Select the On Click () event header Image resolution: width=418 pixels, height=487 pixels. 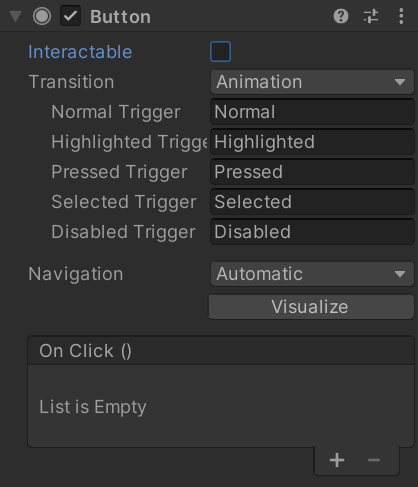tap(221, 351)
